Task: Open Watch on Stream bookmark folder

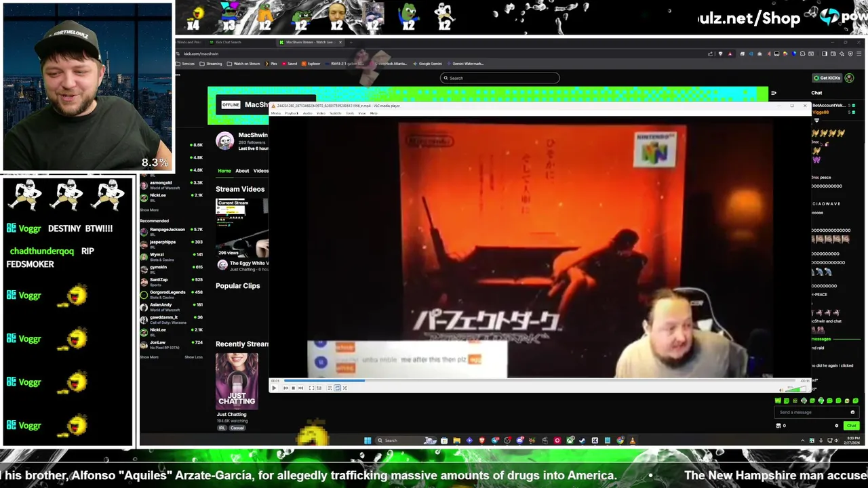Action: (243, 64)
